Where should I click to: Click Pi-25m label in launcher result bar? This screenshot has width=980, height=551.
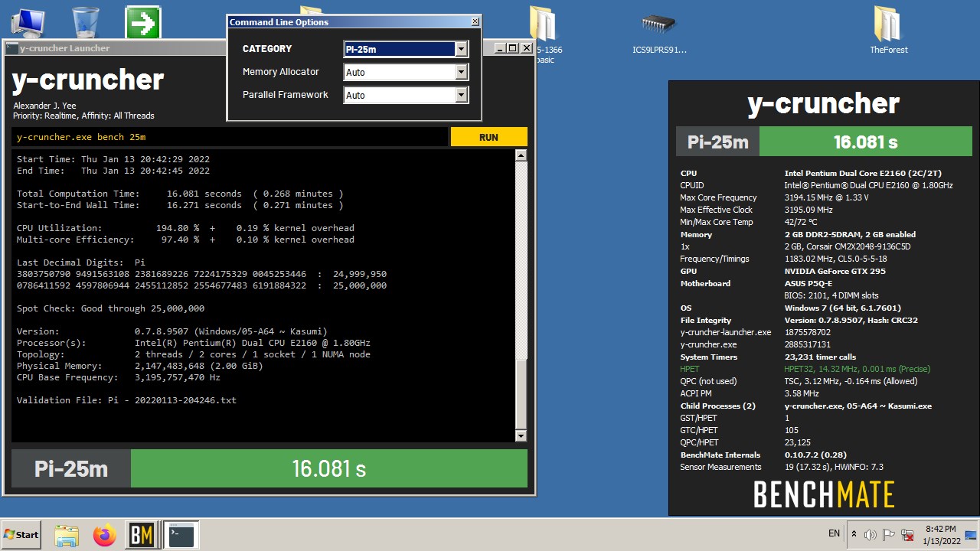(x=71, y=468)
